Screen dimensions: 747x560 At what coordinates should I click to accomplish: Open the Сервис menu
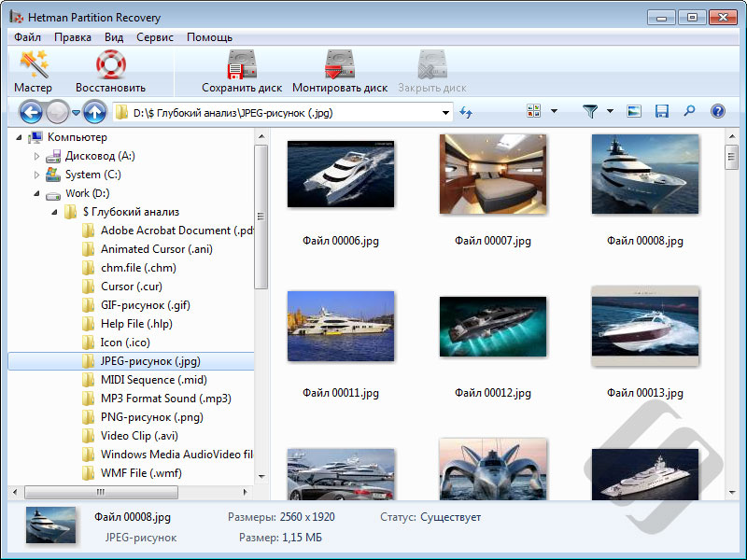pos(154,37)
